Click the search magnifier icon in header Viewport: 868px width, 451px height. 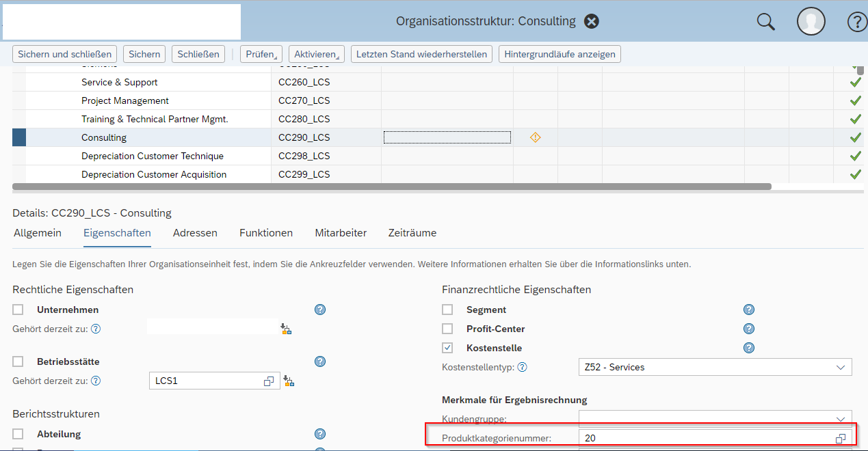pos(765,22)
